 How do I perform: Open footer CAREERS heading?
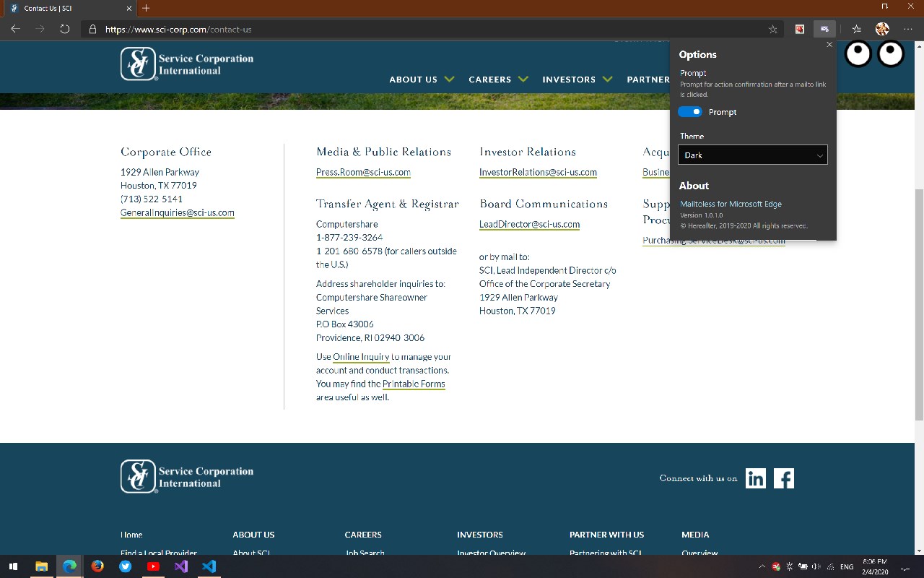pyautogui.click(x=363, y=535)
